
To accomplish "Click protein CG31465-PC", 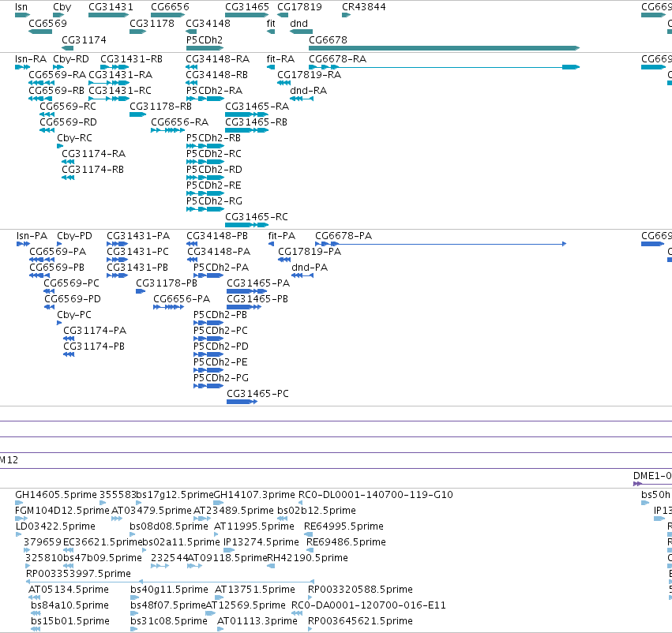I will [x=257, y=393].
